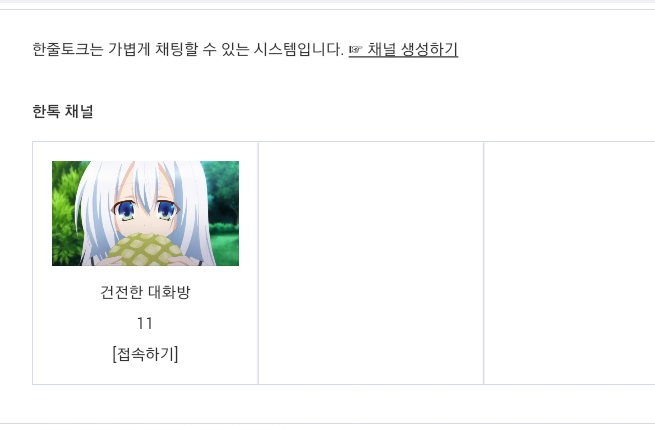Click the empty middle channel cell
Image resolution: width=655 pixels, height=430 pixels.
(371, 263)
